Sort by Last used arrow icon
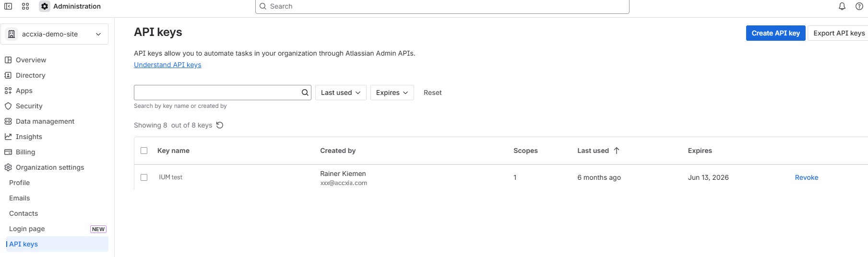The image size is (868, 257). (617, 151)
